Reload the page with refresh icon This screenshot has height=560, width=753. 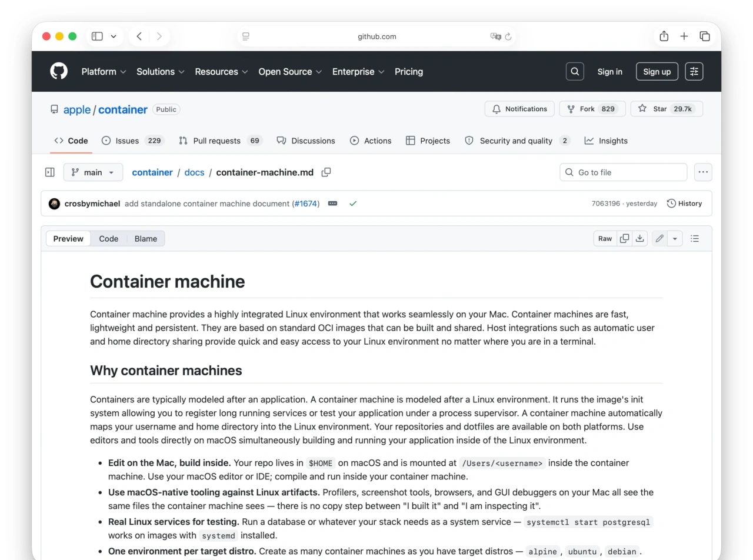coord(508,36)
